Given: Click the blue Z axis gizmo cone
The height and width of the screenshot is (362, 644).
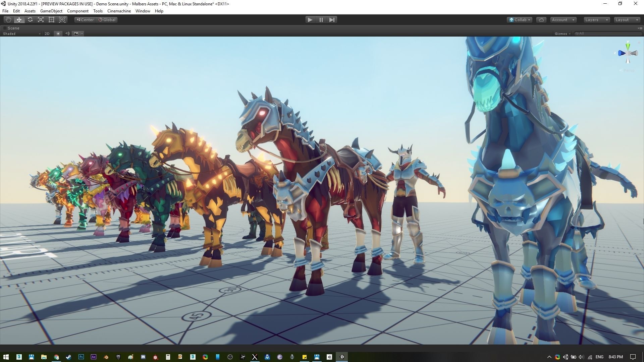Looking at the screenshot, I should click(622, 53).
